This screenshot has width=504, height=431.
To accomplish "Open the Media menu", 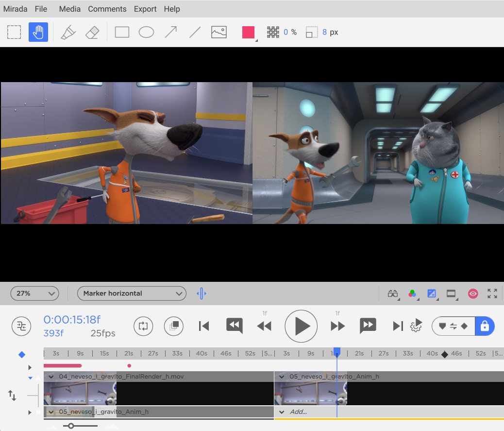I will (70, 9).
